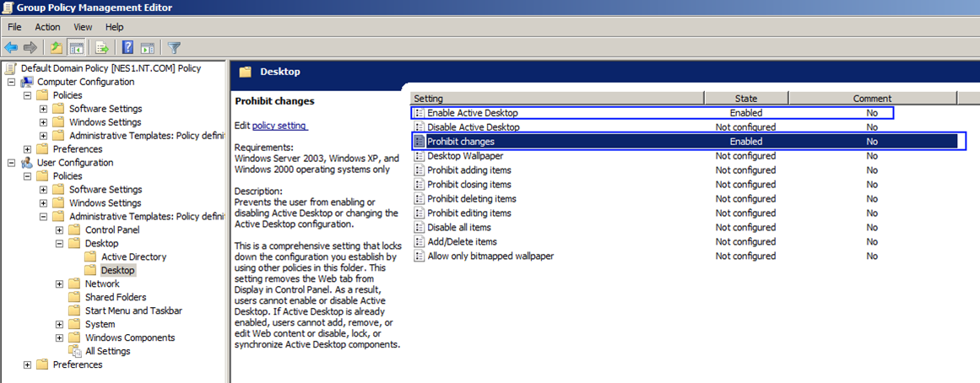The image size is (980, 383).
Task: Sort by the Comment column header
Action: 873,98
